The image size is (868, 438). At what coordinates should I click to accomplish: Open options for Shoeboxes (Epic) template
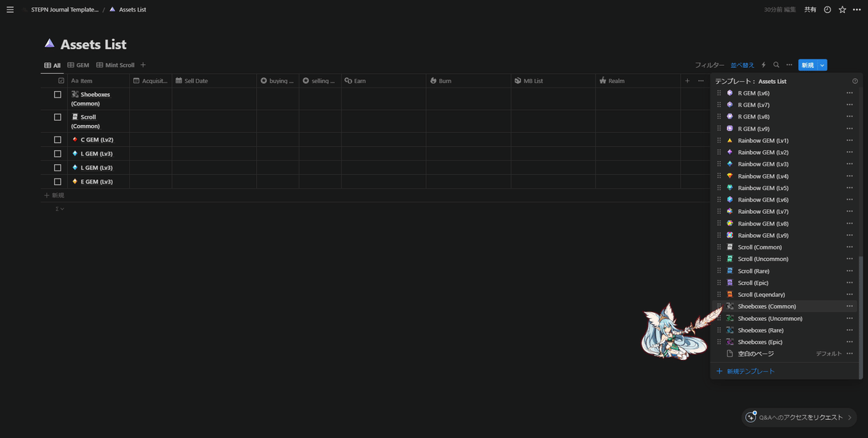[x=850, y=342]
